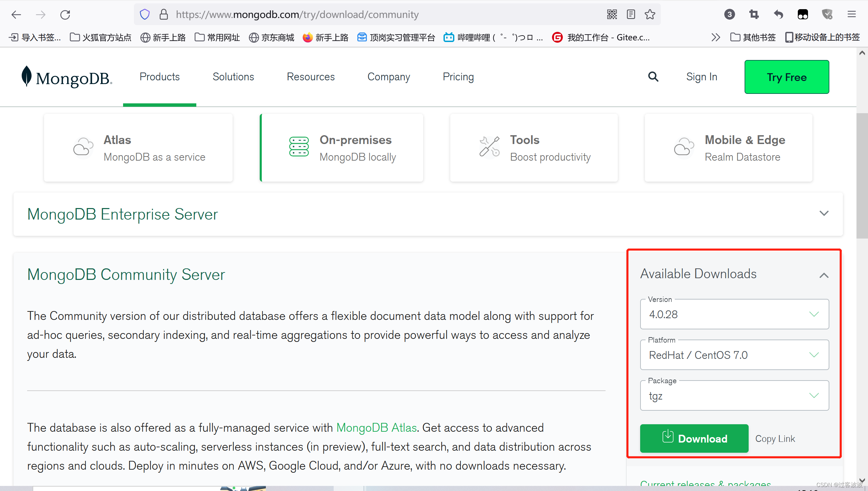Click the Copy Link text
Viewport: 868px width, 491px height.
click(775, 438)
